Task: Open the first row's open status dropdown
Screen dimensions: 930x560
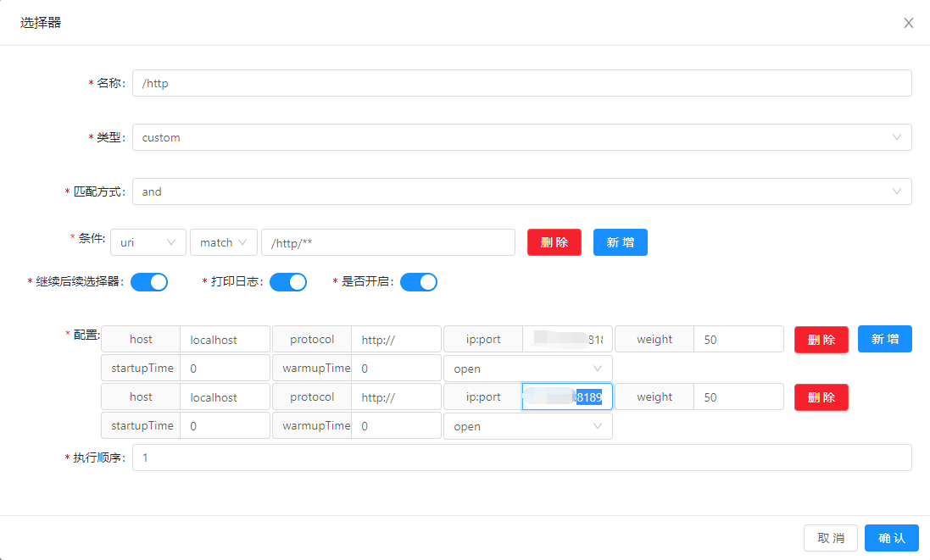Action: coord(528,368)
